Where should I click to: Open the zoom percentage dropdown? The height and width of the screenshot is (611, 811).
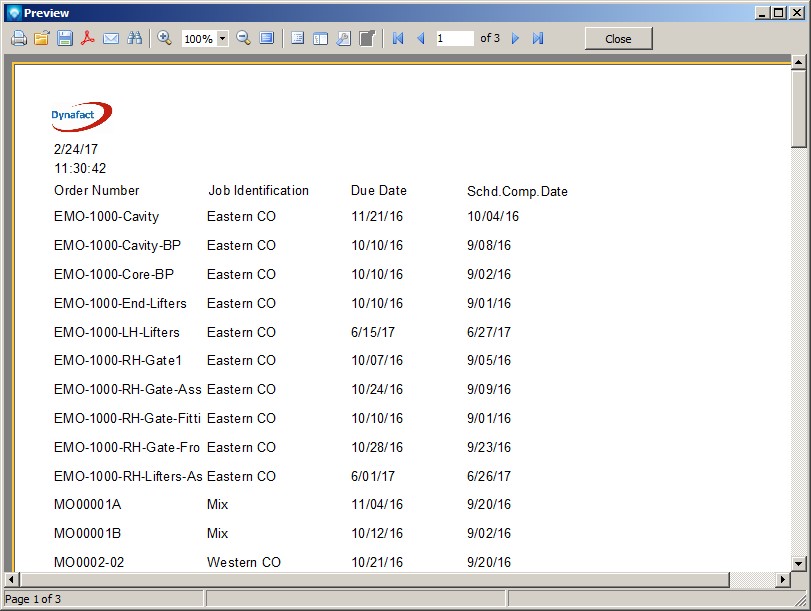coord(222,39)
